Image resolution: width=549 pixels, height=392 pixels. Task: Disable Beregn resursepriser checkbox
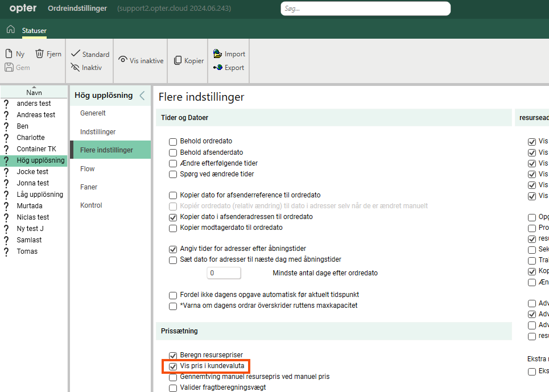point(173,355)
